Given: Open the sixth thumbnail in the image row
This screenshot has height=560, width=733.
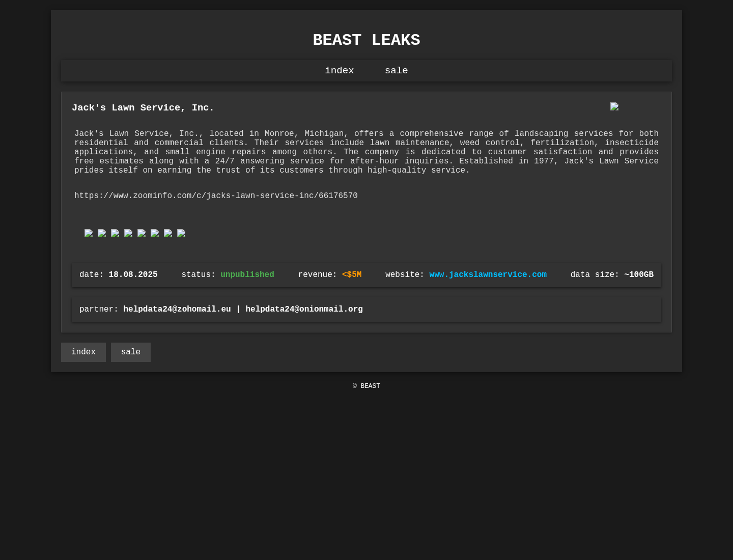Looking at the screenshot, I should (x=155, y=234).
